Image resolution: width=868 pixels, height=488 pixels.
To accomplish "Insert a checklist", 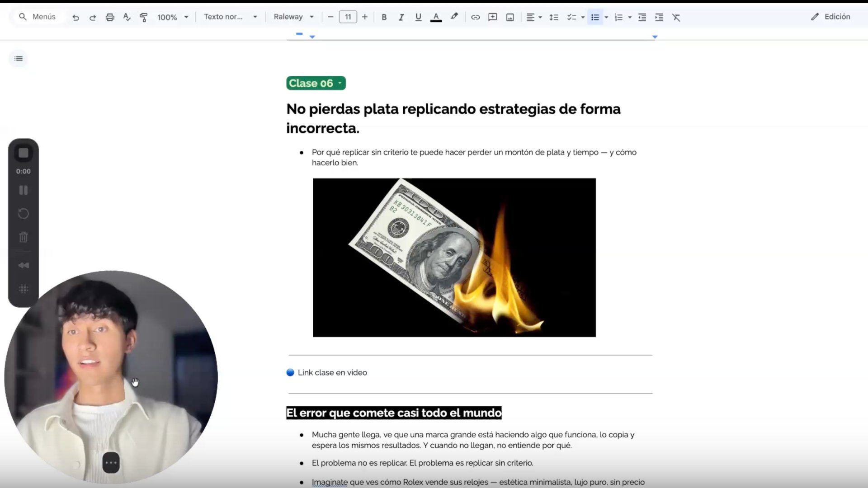I will click(x=571, y=17).
